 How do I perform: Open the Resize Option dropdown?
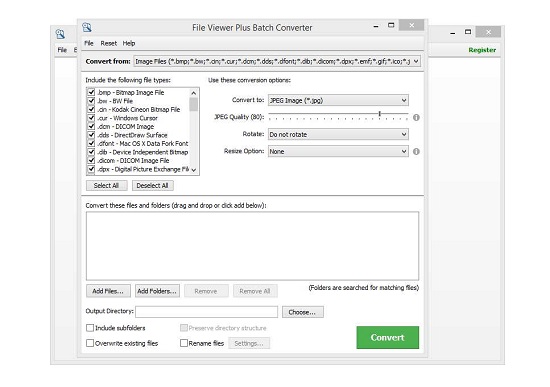coord(338,152)
